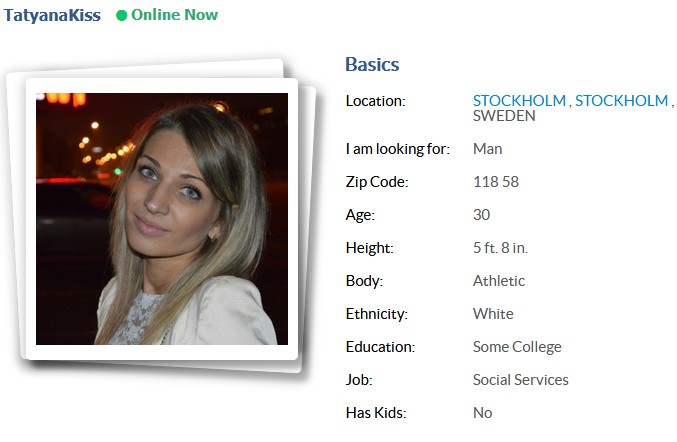Click the Some College education value

pos(517,347)
